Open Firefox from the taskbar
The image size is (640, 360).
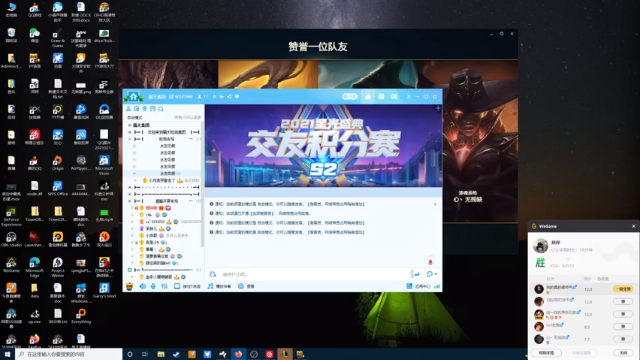coord(238,354)
